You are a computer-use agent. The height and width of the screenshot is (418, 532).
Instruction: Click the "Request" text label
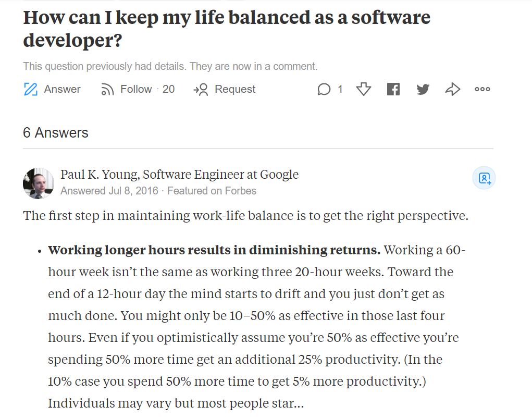[235, 89]
